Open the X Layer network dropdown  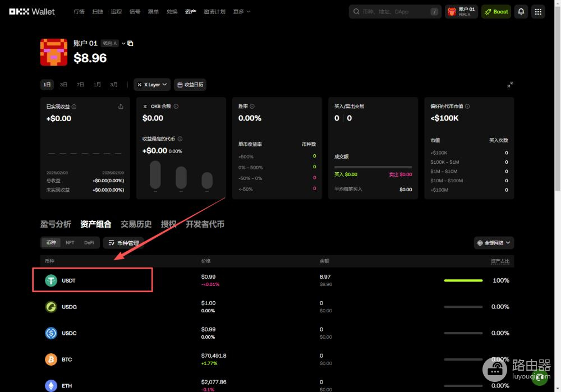click(x=152, y=85)
